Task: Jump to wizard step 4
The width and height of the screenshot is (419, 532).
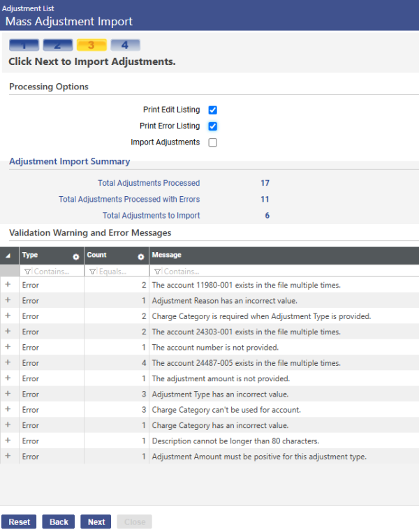Action: pos(125,45)
